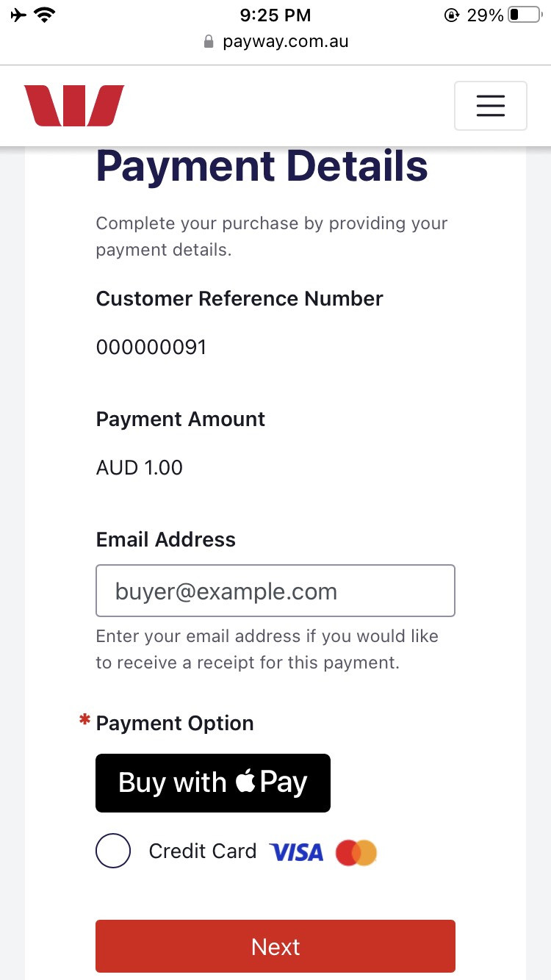The width and height of the screenshot is (551, 980).
Task: Tap the AUD 1.00 payment amount
Action: (x=140, y=467)
